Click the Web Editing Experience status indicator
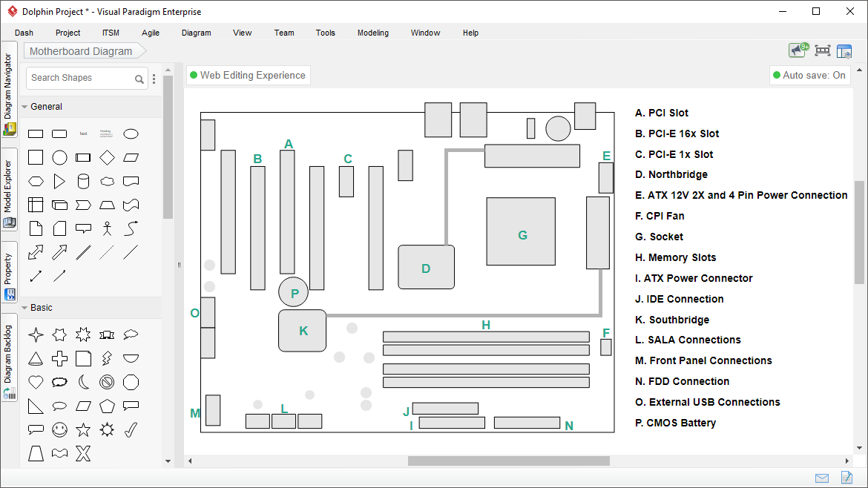Viewport: 868px width, 488px height. coord(248,75)
